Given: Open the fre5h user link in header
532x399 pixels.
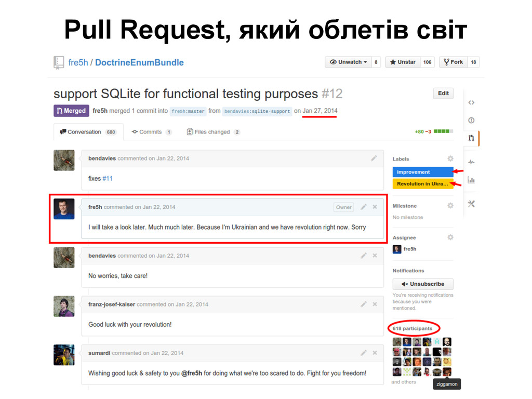Looking at the screenshot, I should point(78,63).
